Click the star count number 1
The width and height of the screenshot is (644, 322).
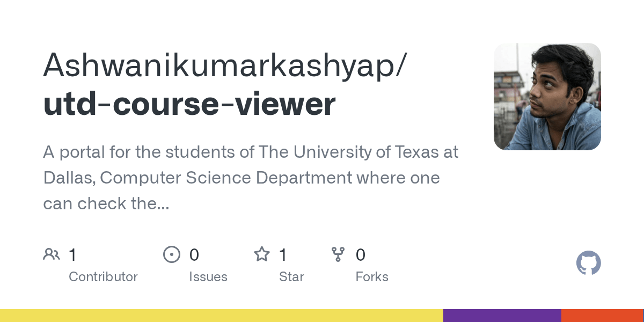[x=283, y=255]
